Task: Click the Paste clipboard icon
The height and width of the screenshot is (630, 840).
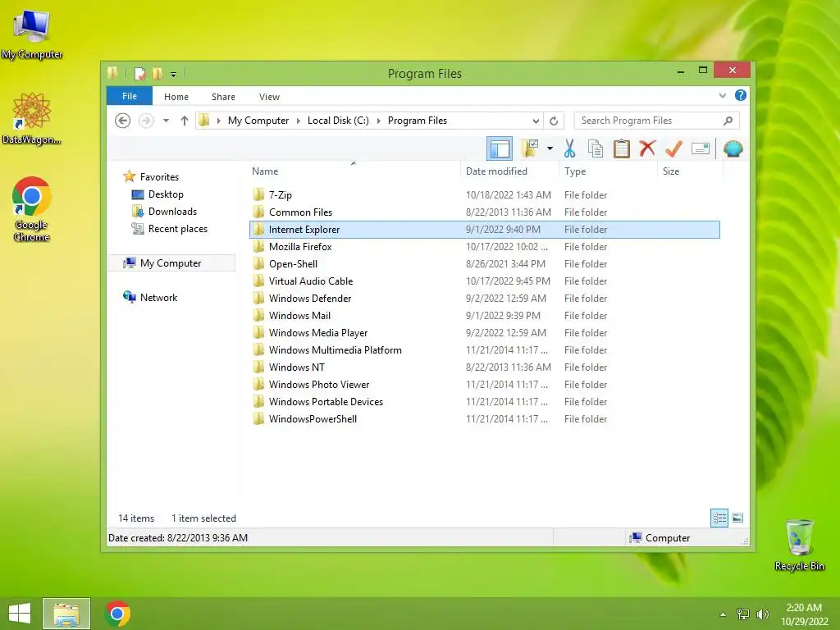Action: point(622,148)
